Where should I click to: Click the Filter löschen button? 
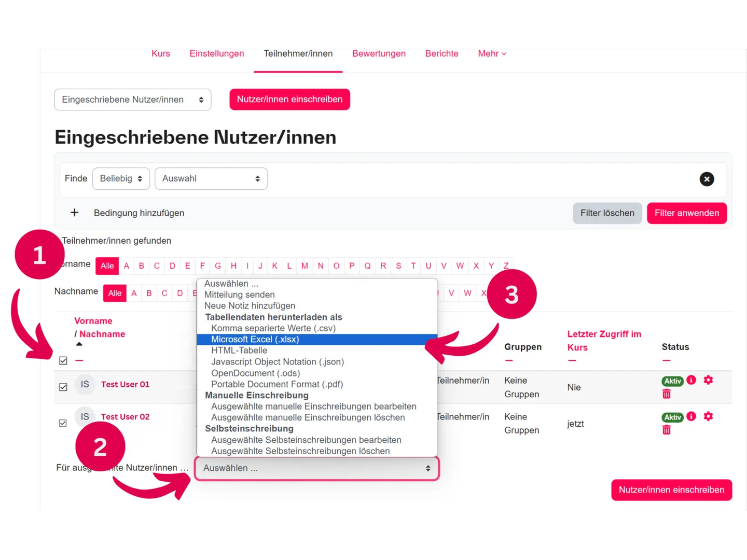click(607, 213)
